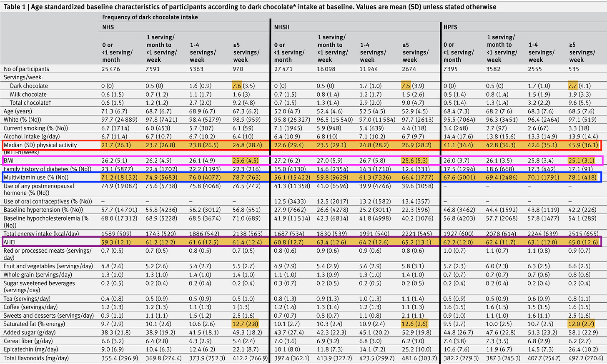The image size is (607, 364).
Task: Click participant count 16 098
Action: [x=326, y=69]
